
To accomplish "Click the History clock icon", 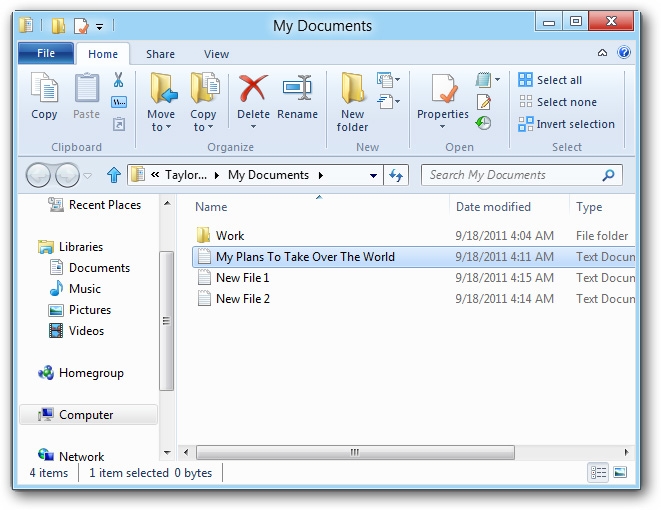I will tap(483, 123).
